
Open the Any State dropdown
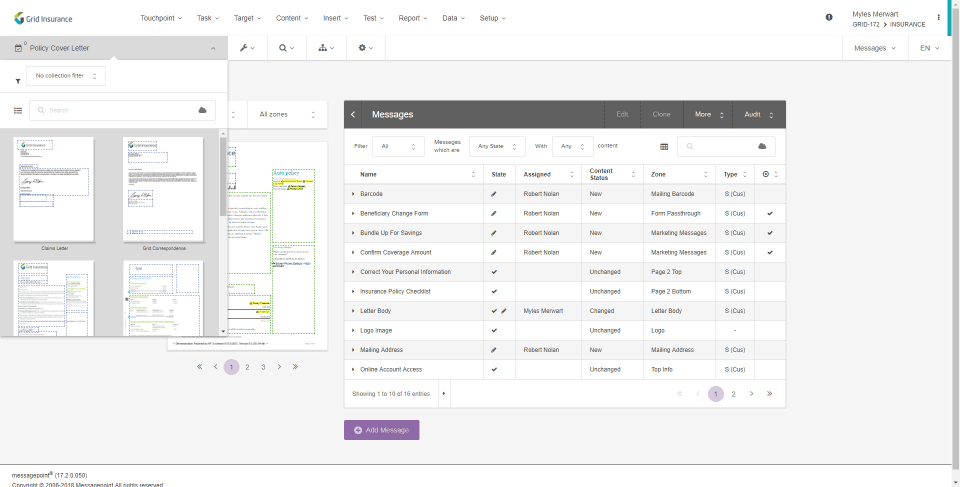coord(497,146)
